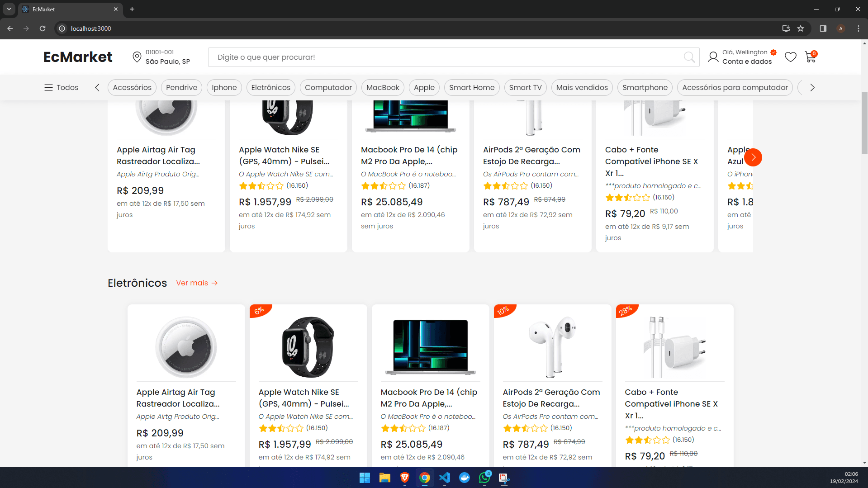Select the Smart TV category
Screen dimensions: 868x488
(x=525, y=87)
